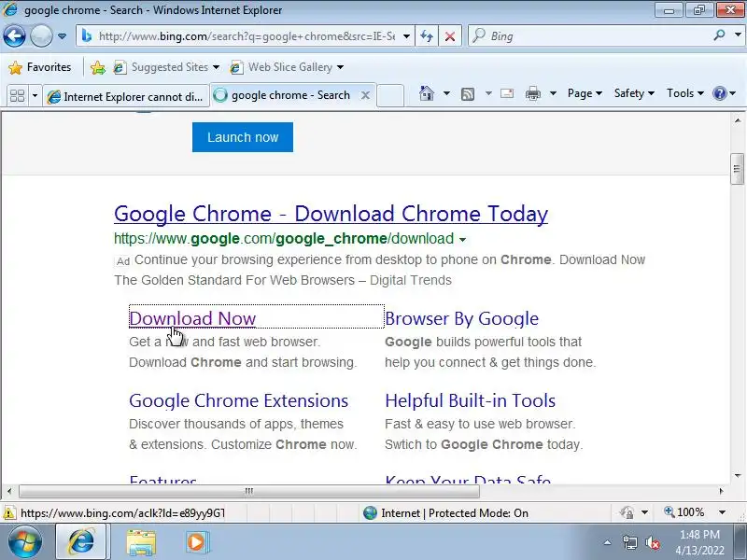Click the greyed Forward navigation button
Screen dimensions: 747x560
[x=41, y=35]
